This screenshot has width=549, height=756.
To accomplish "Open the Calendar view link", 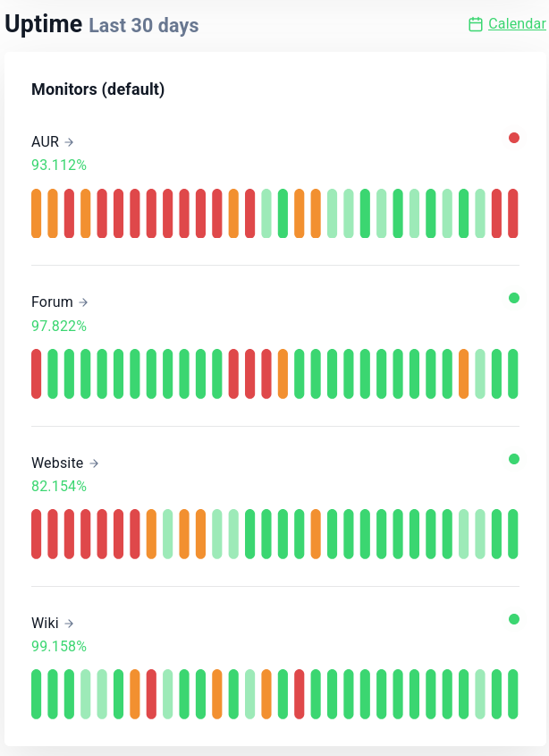I will 516,24.
